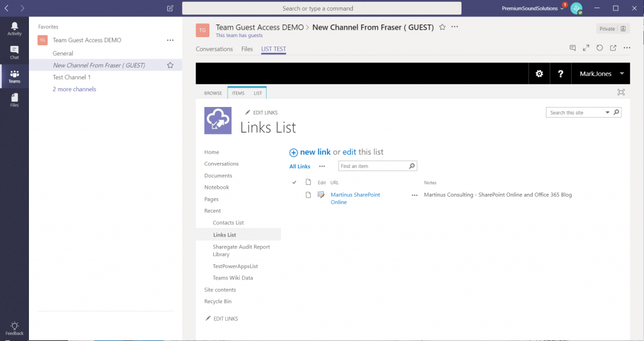644x341 pixels.
Task: Open Martinus SharePoint Online link
Action: click(x=355, y=198)
